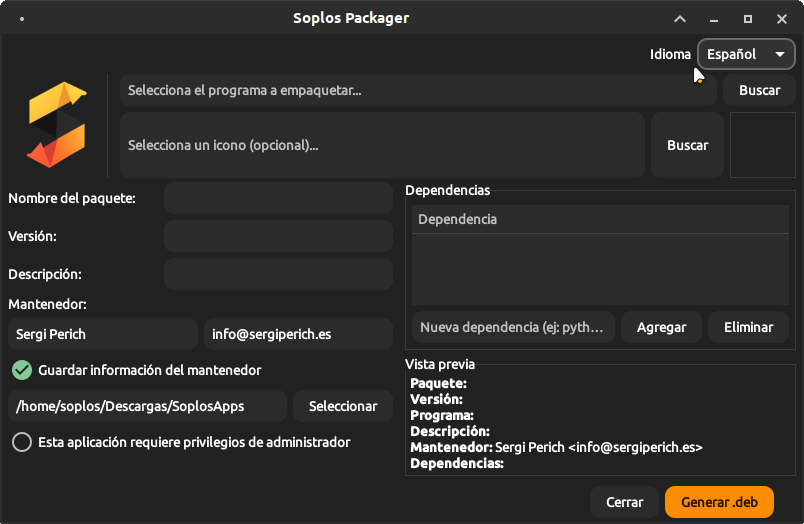Focus the Nombre del paquete field

[278, 198]
